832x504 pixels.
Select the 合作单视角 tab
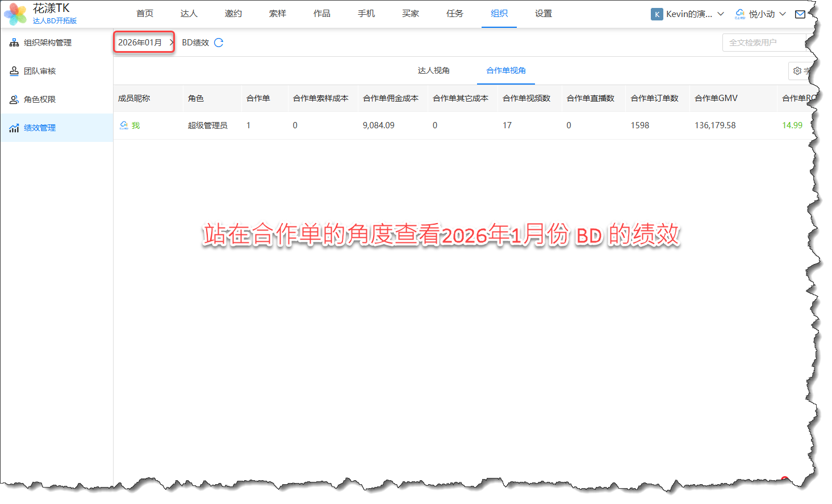505,70
